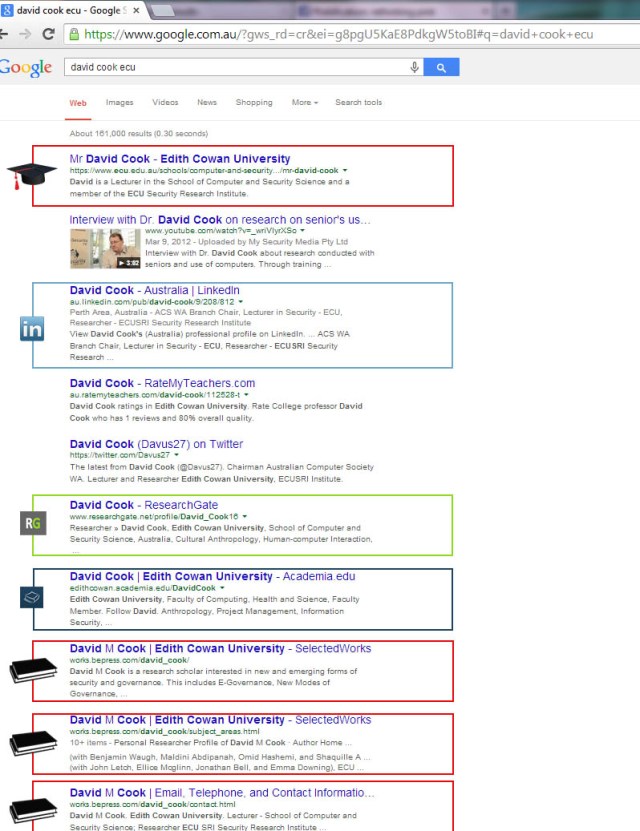Click the blue magnifier search button
This screenshot has width=640, height=831.
point(441,67)
